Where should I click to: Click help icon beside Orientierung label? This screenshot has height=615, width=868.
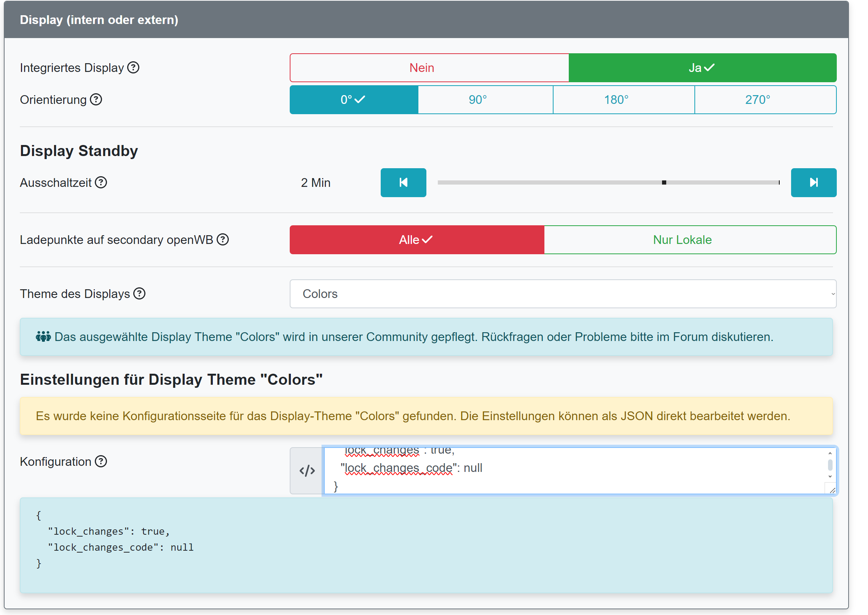(x=96, y=100)
